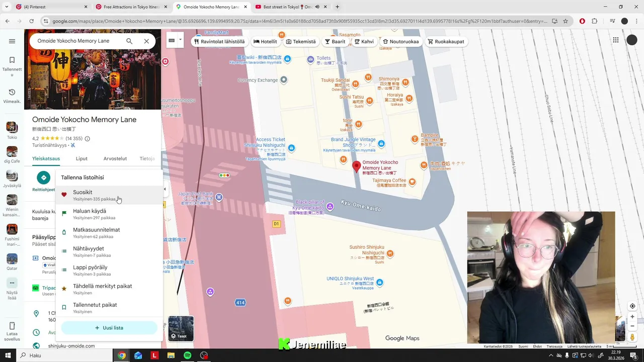
Task: Save to Haluan käydä list
Action: pos(109,214)
